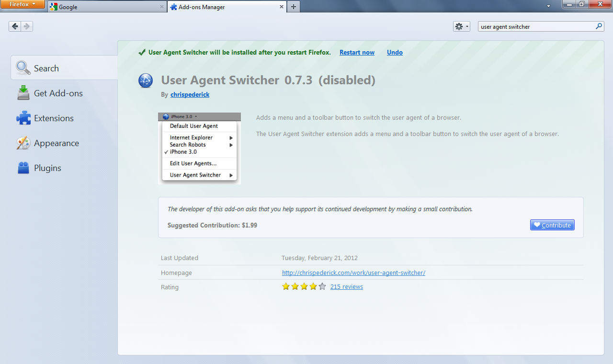
Task: Open author chrispederick link
Action: click(x=190, y=94)
